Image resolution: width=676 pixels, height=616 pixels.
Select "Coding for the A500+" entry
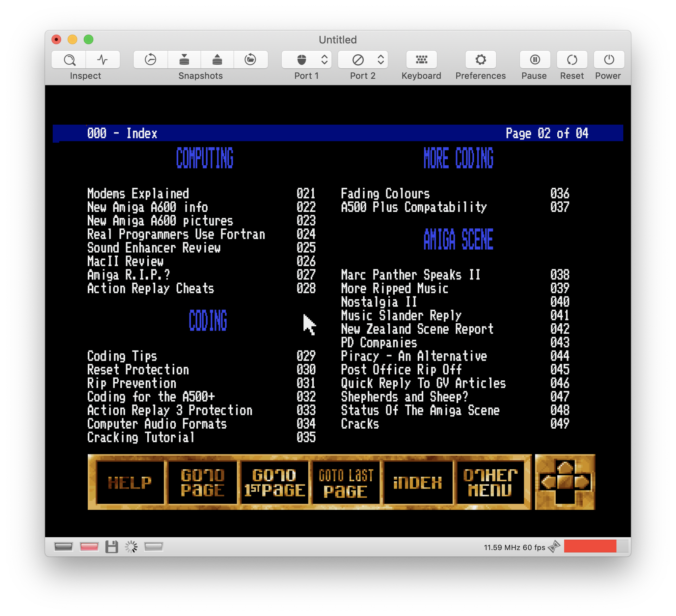[151, 397]
